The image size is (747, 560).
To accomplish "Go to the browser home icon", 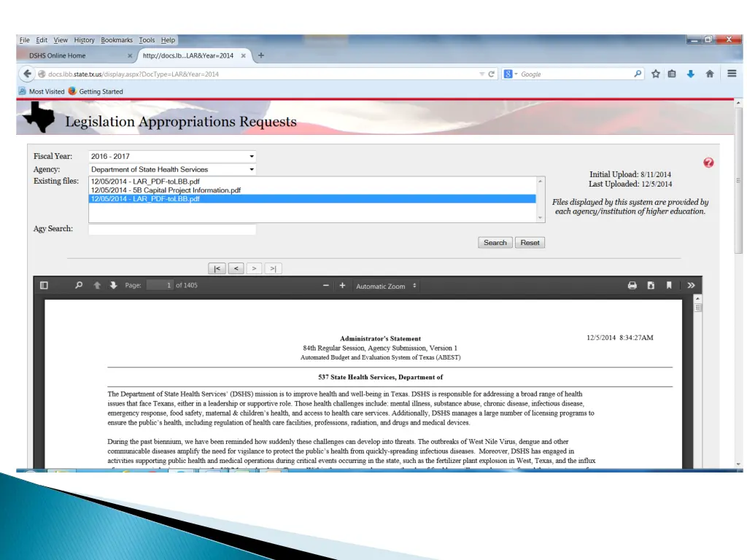I will click(710, 74).
